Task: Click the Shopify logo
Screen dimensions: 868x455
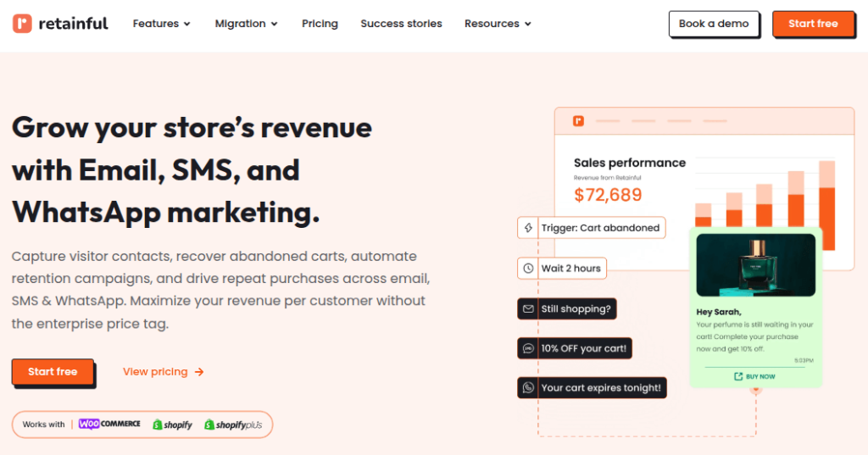Action: (172, 424)
